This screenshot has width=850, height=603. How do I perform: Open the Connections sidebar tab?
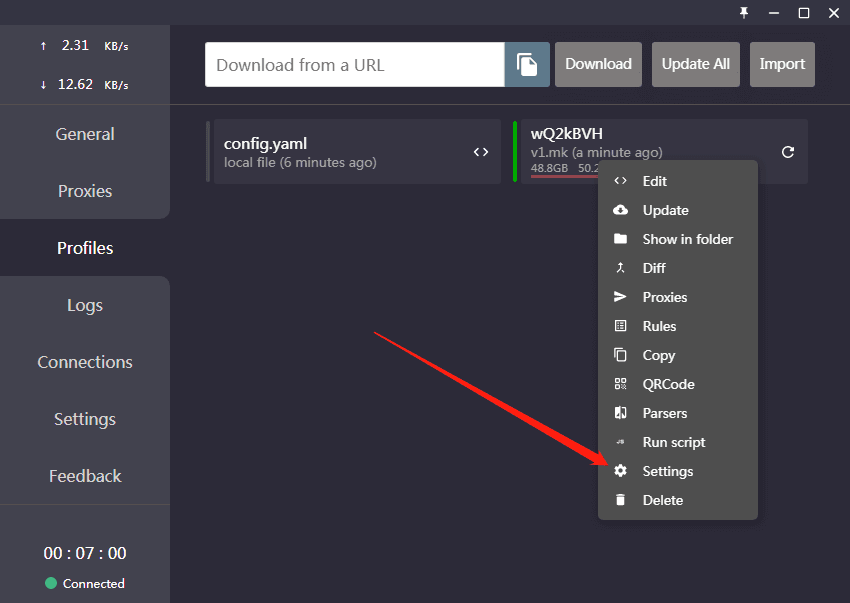coord(85,362)
